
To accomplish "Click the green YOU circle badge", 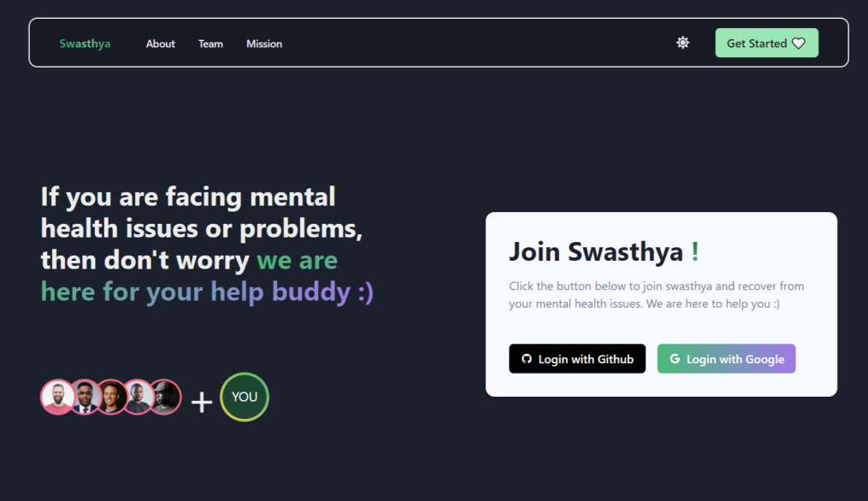I will point(244,397).
